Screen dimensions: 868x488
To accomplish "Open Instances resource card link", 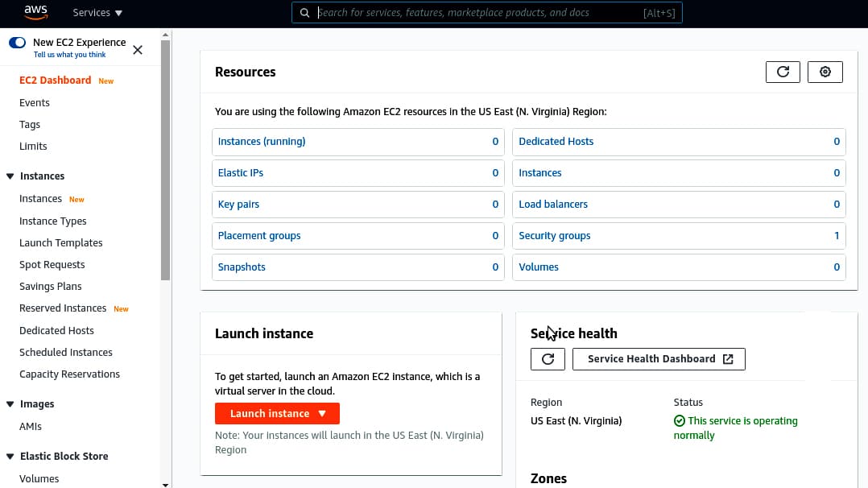I will click(540, 173).
